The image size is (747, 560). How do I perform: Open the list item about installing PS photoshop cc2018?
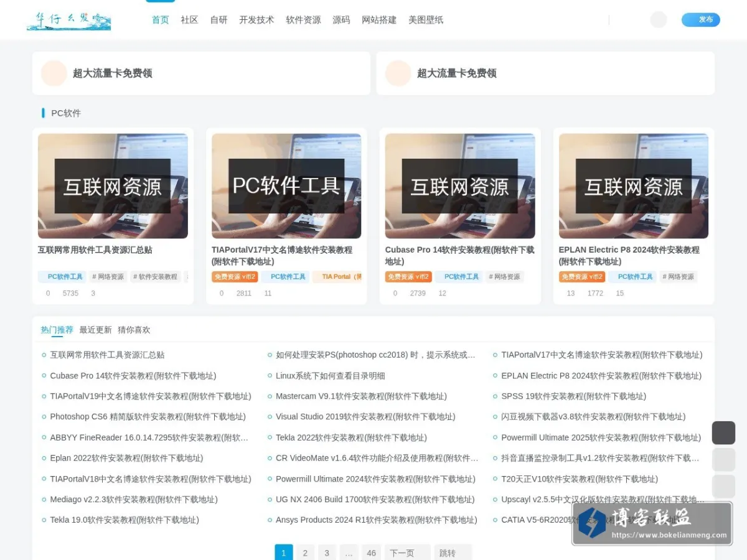click(375, 355)
